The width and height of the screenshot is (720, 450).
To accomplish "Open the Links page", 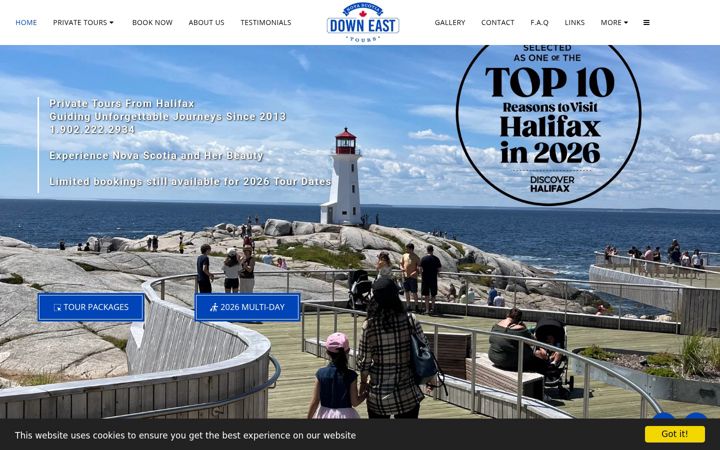I will point(574,22).
